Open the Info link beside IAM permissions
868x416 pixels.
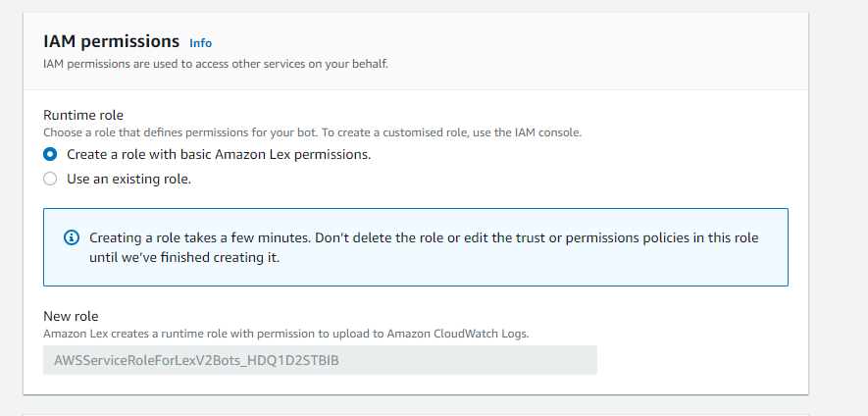[200, 43]
